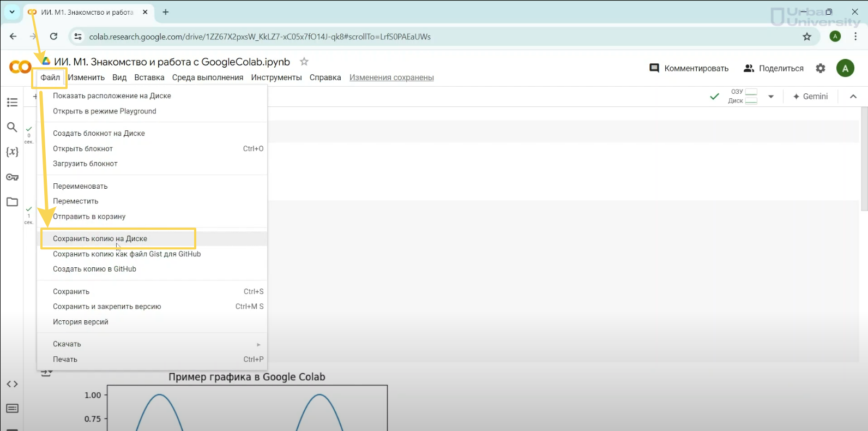
Task: Bookmark this page with the address bar star
Action: click(807, 37)
